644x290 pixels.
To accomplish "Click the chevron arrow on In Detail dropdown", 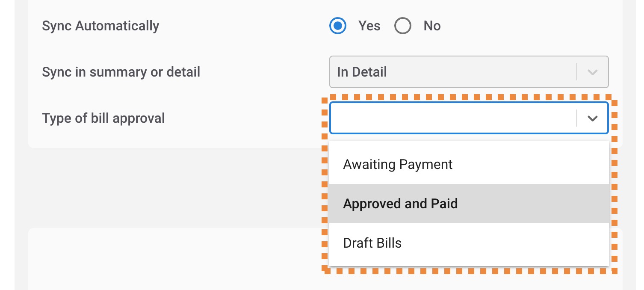I will 592,72.
